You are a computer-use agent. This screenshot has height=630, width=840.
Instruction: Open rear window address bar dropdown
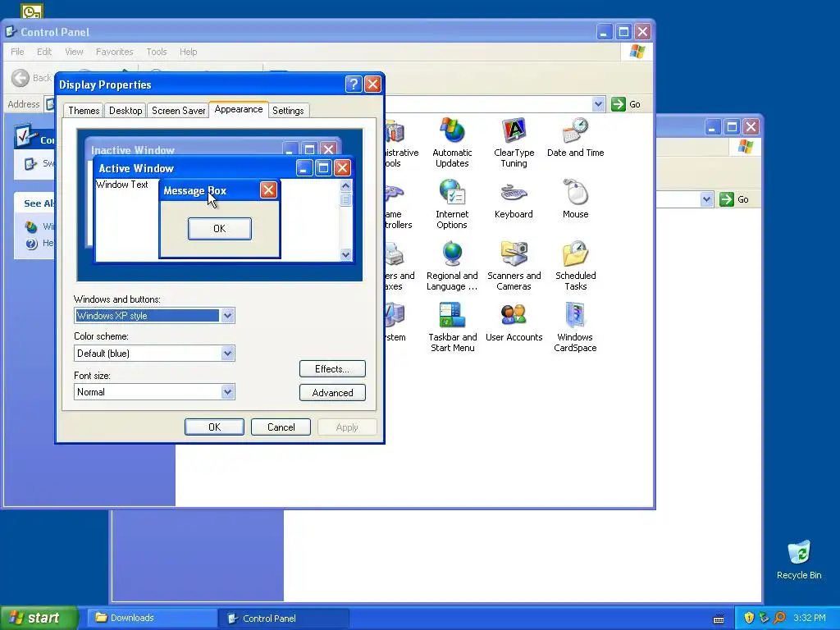(x=706, y=199)
